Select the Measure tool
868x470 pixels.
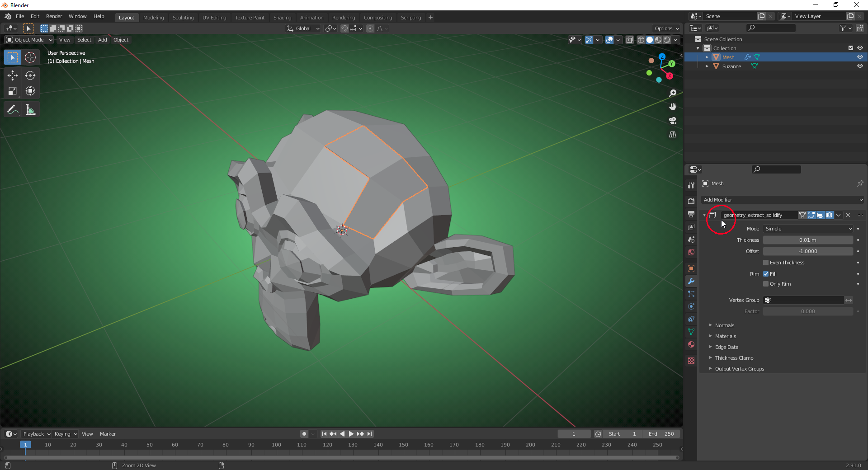pyautogui.click(x=30, y=110)
